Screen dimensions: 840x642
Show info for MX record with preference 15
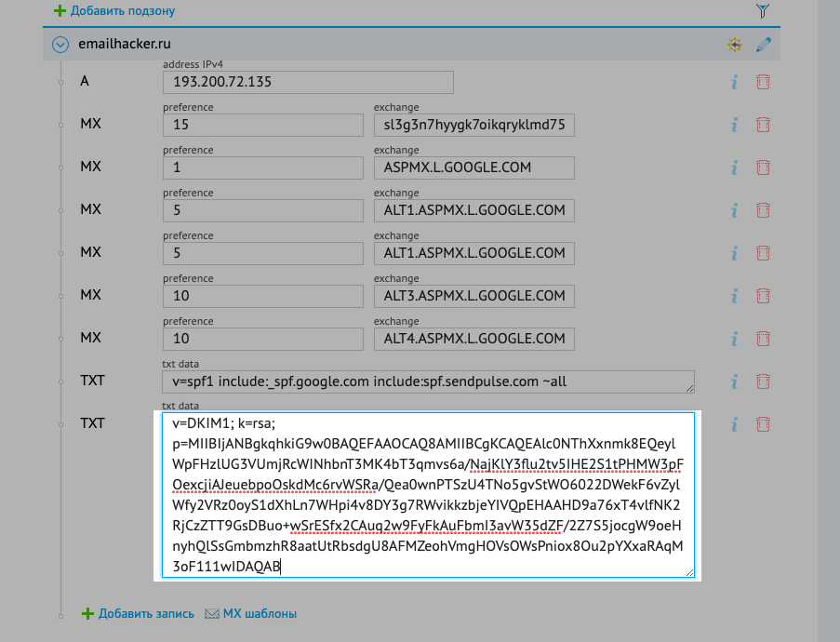[734, 125]
